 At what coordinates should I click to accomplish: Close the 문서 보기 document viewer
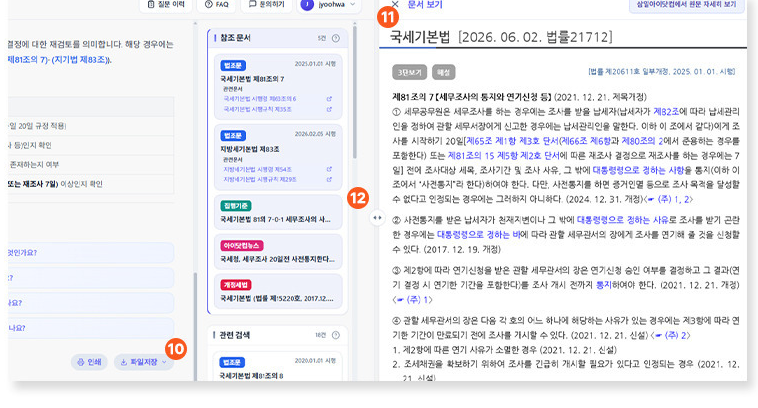pos(395,4)
